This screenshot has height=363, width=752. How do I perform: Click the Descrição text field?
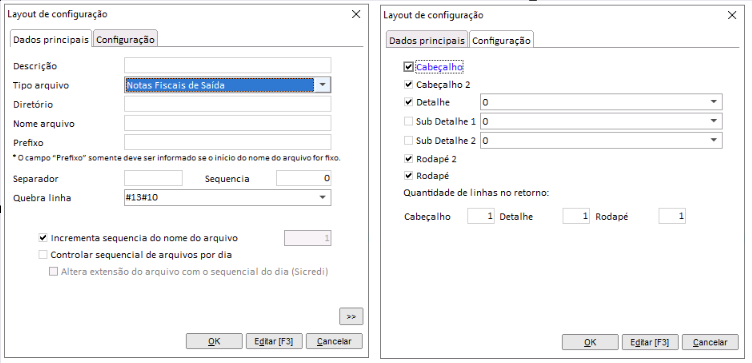click(228, 65)
